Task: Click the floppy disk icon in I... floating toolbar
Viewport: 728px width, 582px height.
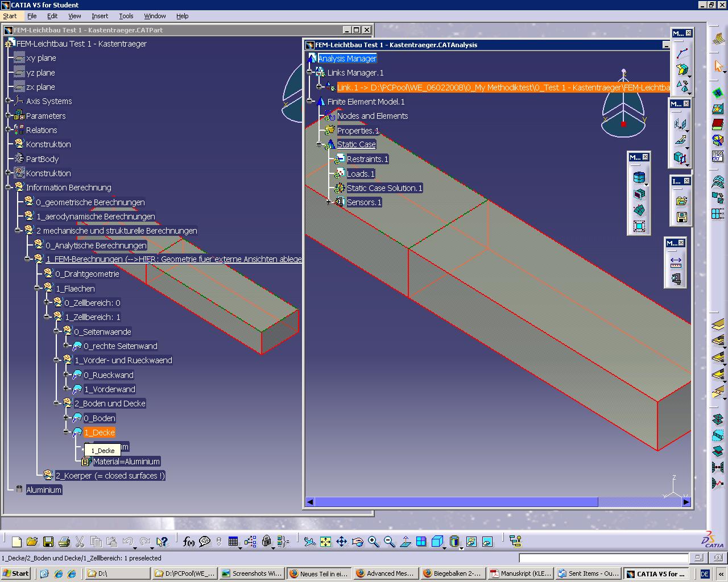Action: tap(681, 217)
